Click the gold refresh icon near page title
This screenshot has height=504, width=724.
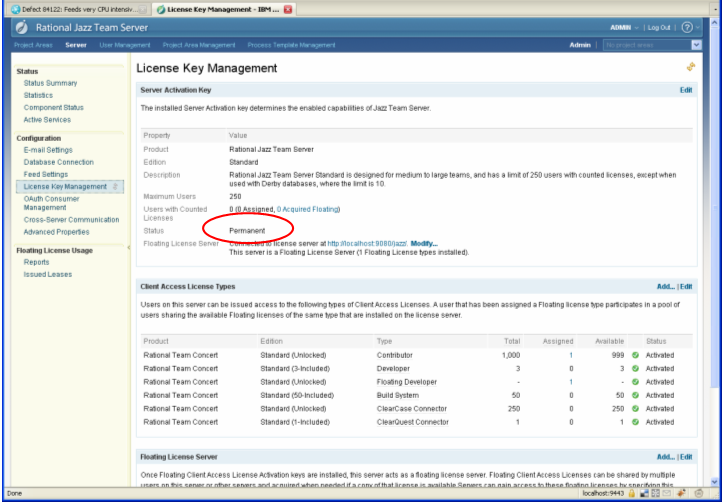coord(691,67)
